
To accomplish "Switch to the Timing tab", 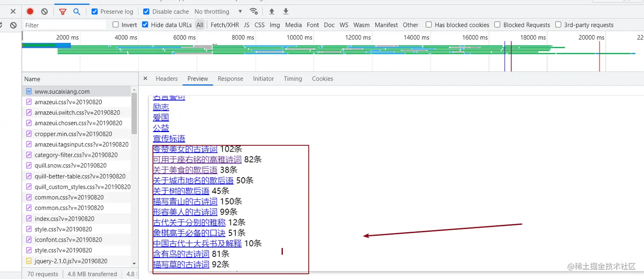I will [293, 79].
